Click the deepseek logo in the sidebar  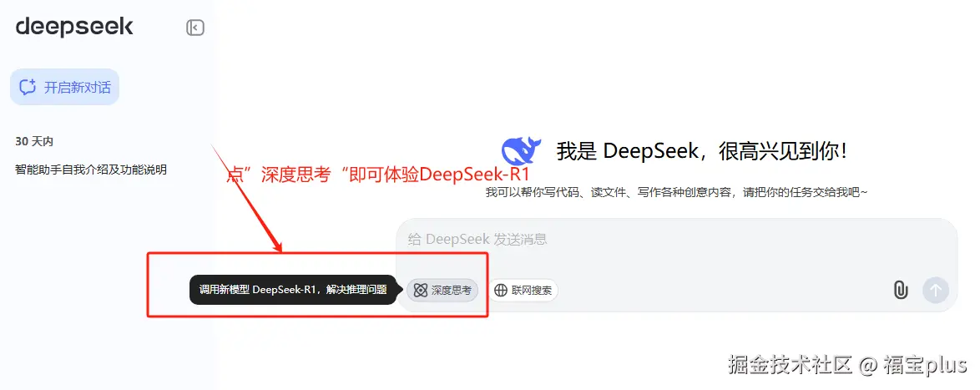[x=73, y=28]
